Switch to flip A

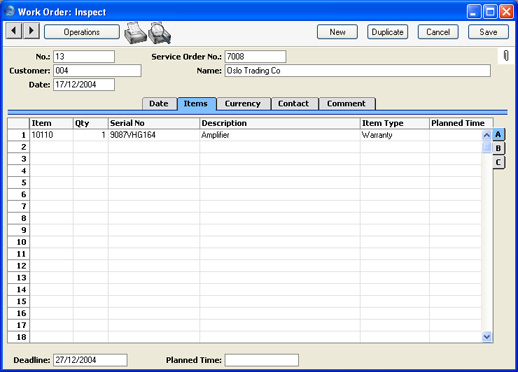point(498,135)
